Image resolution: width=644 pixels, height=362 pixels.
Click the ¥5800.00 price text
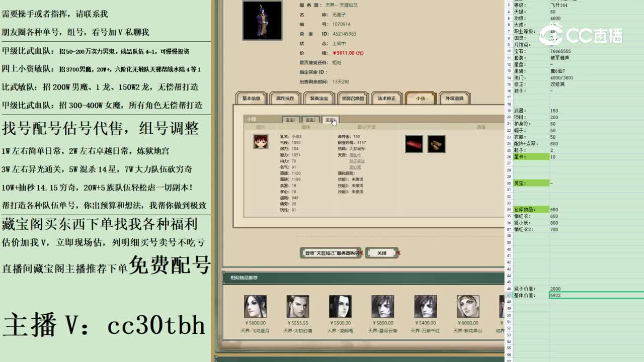tap(382, 323)
